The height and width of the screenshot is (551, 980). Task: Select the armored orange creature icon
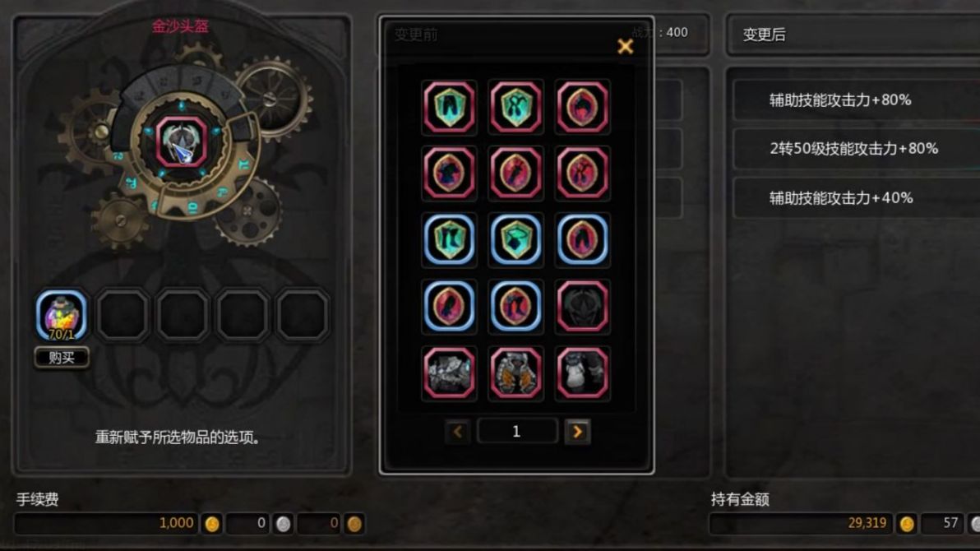[515, 373]
